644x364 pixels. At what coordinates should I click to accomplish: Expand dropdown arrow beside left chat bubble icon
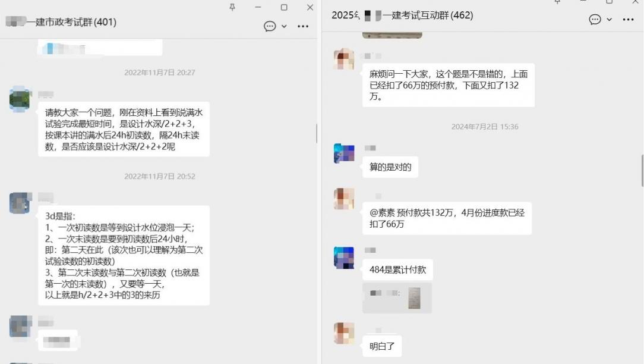point(284,26)
